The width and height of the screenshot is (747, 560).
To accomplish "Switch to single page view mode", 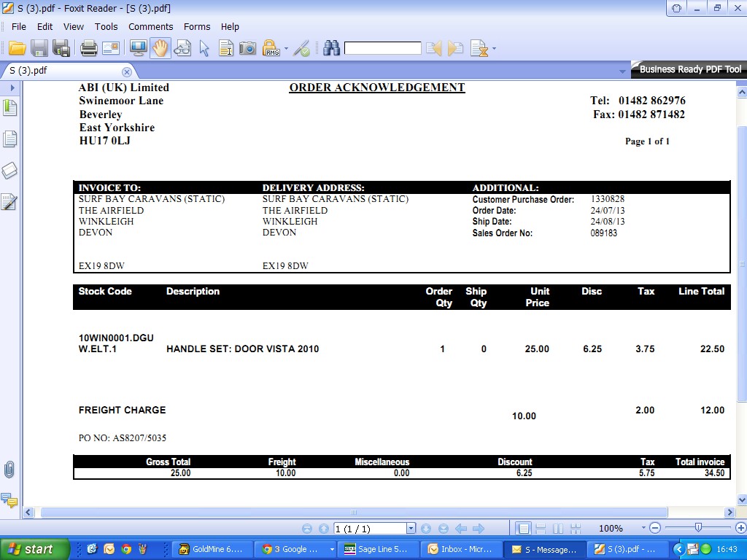I will pyautogui.click(x=523, y=529).
